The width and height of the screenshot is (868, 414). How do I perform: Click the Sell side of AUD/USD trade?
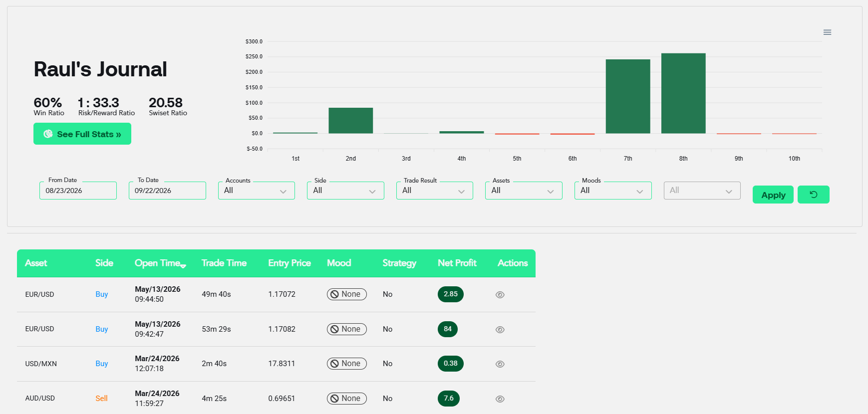(101, 399)
